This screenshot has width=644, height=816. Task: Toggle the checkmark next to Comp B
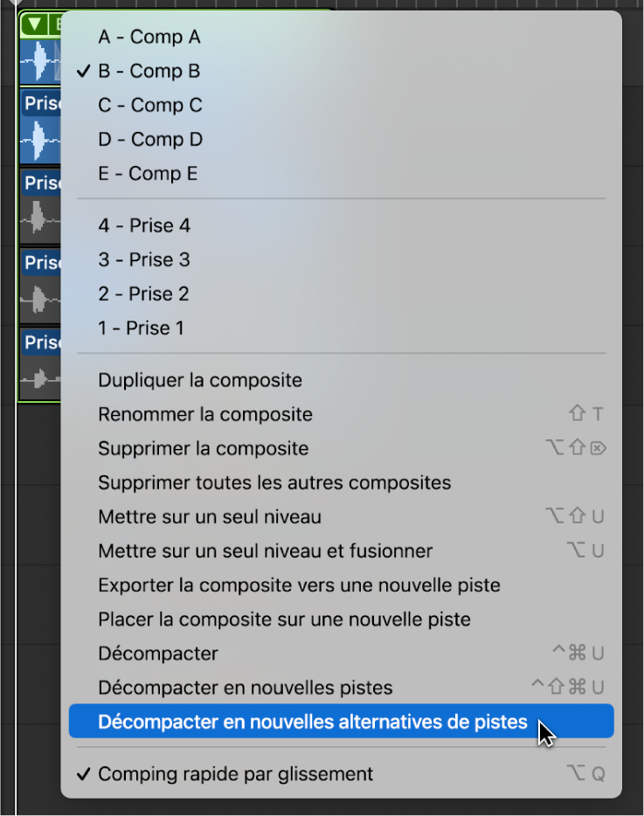[149, 71]
